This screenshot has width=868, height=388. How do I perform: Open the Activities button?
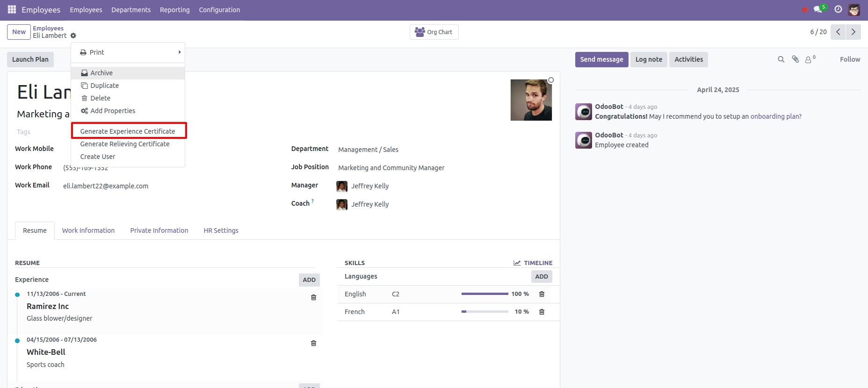click(688, 59)
